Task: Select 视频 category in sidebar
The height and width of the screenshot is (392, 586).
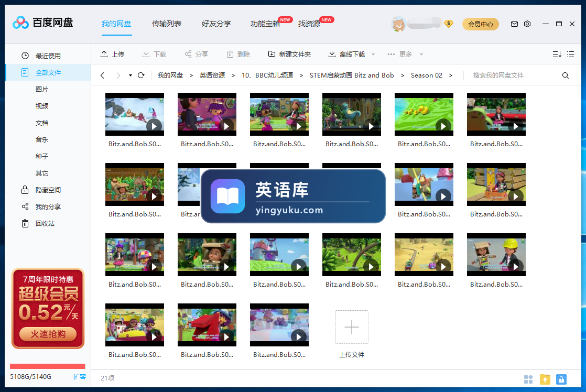Action: (x=42, y=106)
